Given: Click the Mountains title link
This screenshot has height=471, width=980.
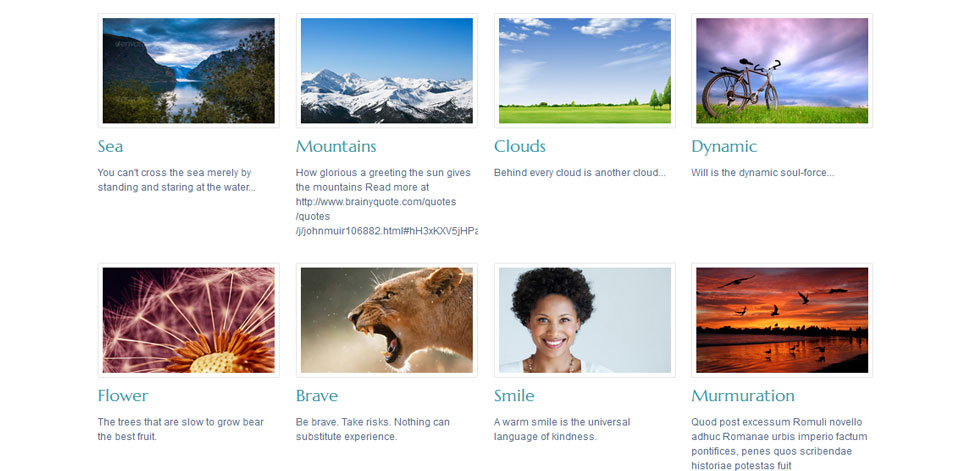Looking at the screenshot, I should coord(336,146).
